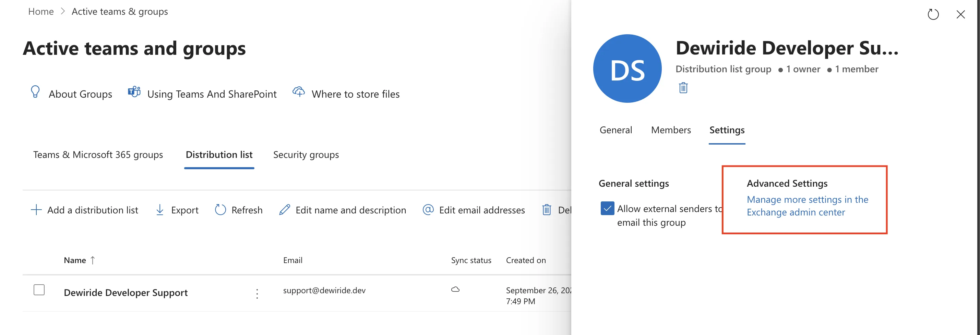Click Edit email addresses

click(474, 210)
